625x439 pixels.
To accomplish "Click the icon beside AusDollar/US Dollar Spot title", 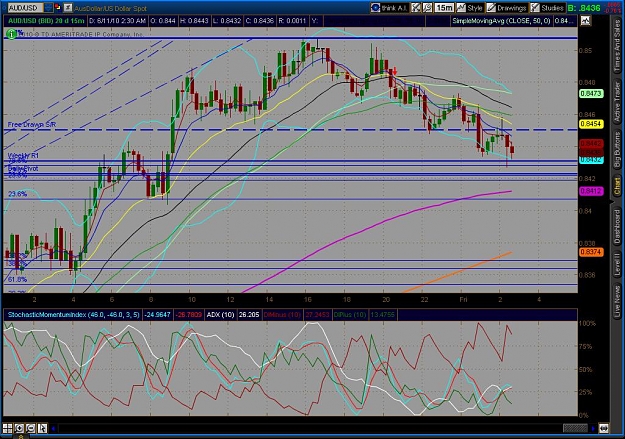I will click(68, 8).
